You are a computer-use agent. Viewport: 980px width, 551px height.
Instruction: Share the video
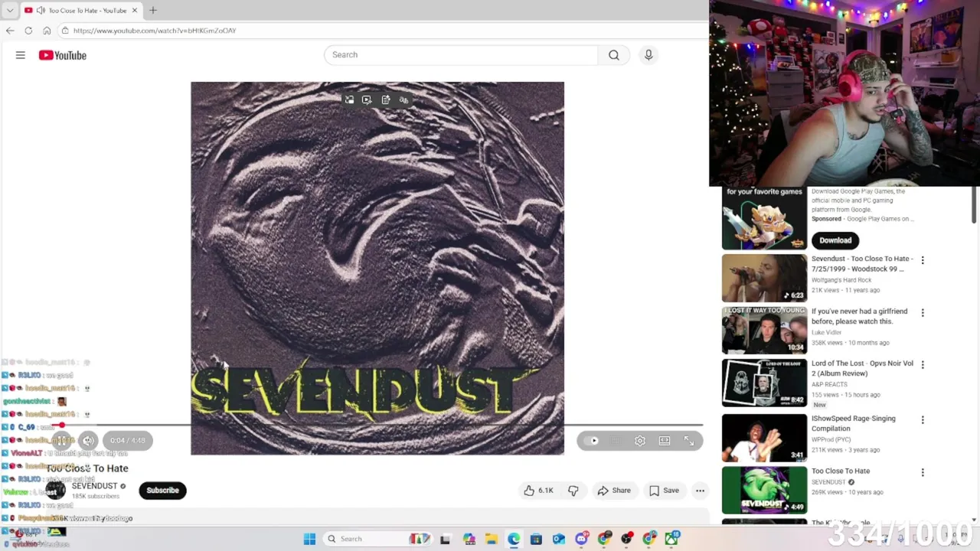tap(614, 491)
